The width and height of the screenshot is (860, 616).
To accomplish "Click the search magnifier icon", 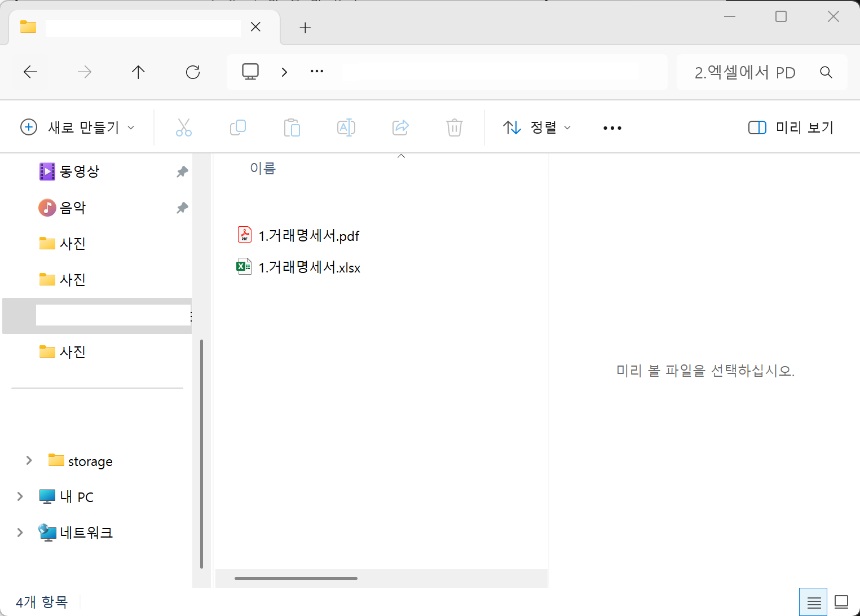I will click(826, 72).
